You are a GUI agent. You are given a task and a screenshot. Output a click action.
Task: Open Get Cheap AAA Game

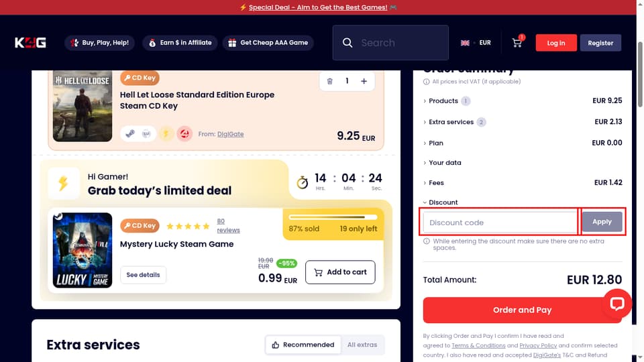pos(268,43)
